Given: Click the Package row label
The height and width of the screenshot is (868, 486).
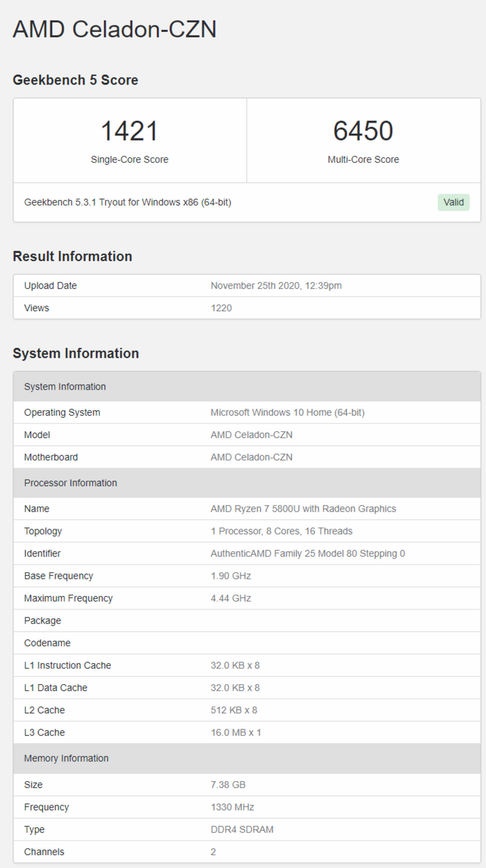Looking at the screenshot, I should click(43, 621).
